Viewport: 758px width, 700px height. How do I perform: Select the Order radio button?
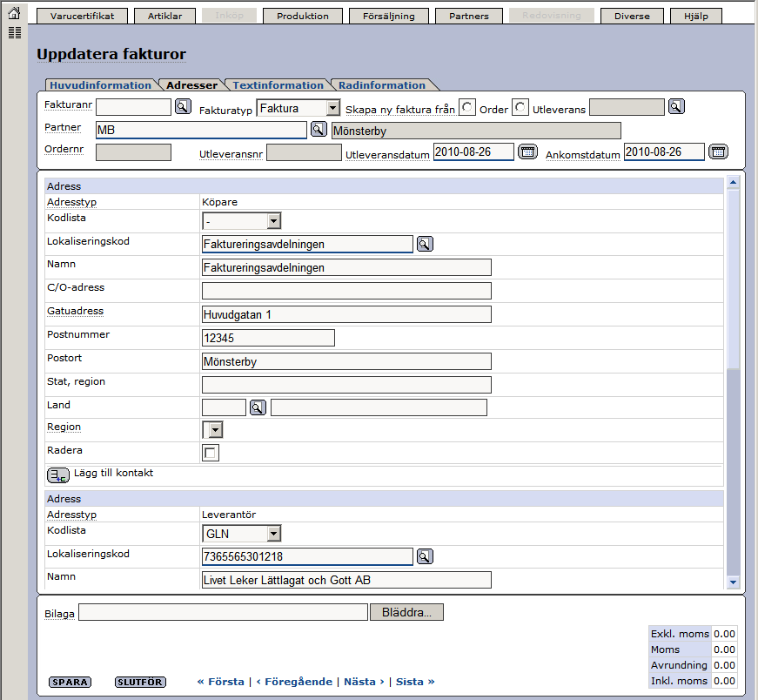coord(467,107)
